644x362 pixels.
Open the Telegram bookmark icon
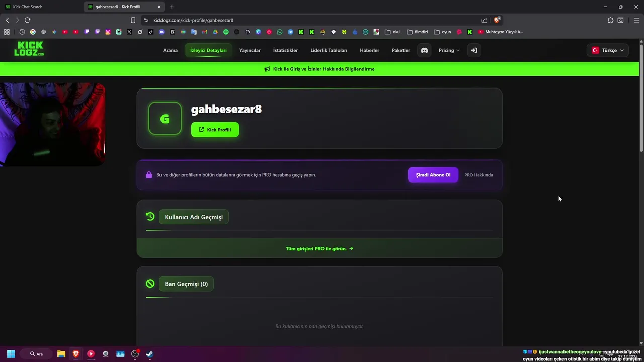click(290, 32)
